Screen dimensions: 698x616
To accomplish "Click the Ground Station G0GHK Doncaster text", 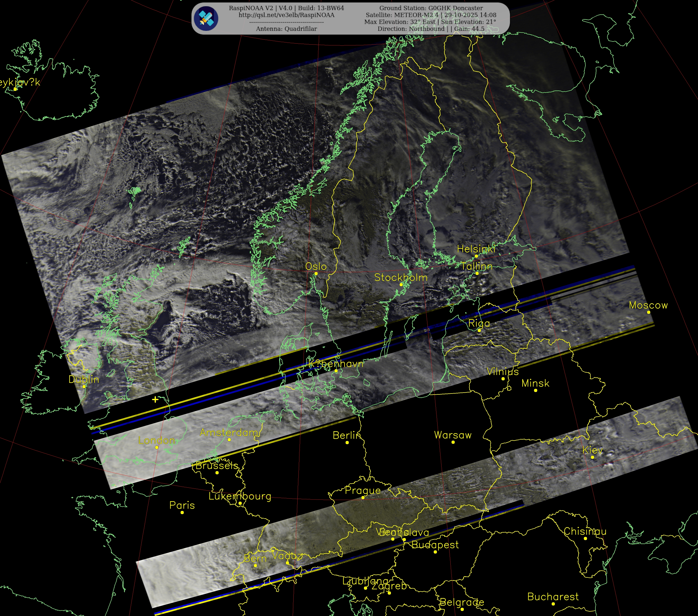I will point(431,8).
